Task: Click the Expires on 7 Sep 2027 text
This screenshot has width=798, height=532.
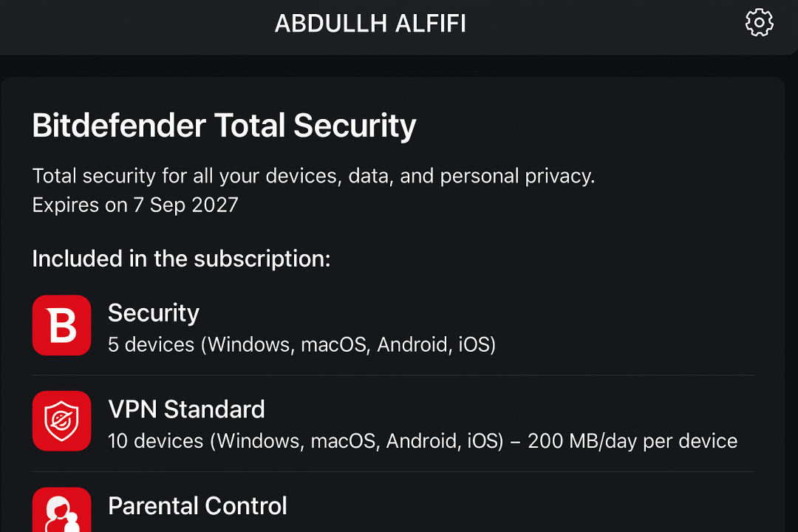Action: tap(135, 205)
